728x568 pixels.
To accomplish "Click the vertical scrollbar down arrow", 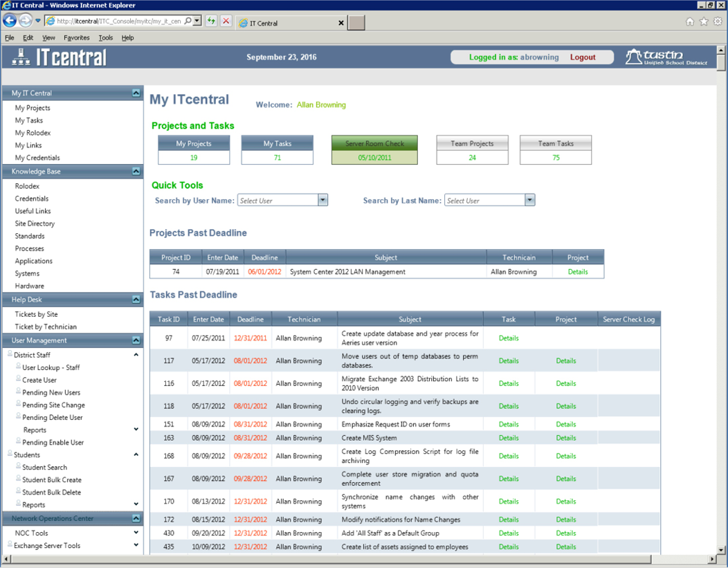I will [720, 551].
